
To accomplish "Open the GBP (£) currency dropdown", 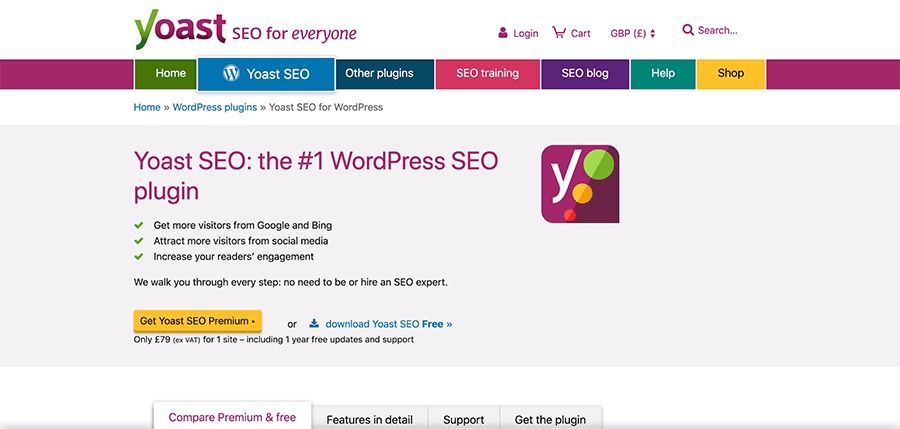I will coord(633,33).
